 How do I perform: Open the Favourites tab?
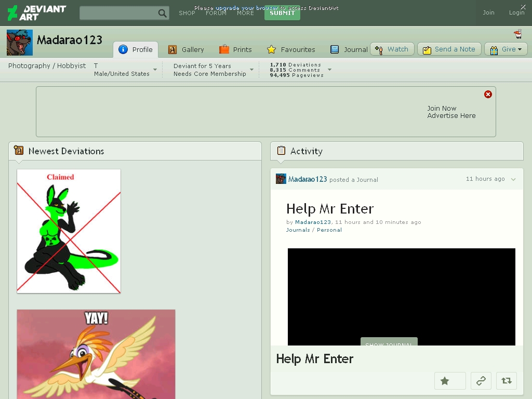tap(291, 49)
